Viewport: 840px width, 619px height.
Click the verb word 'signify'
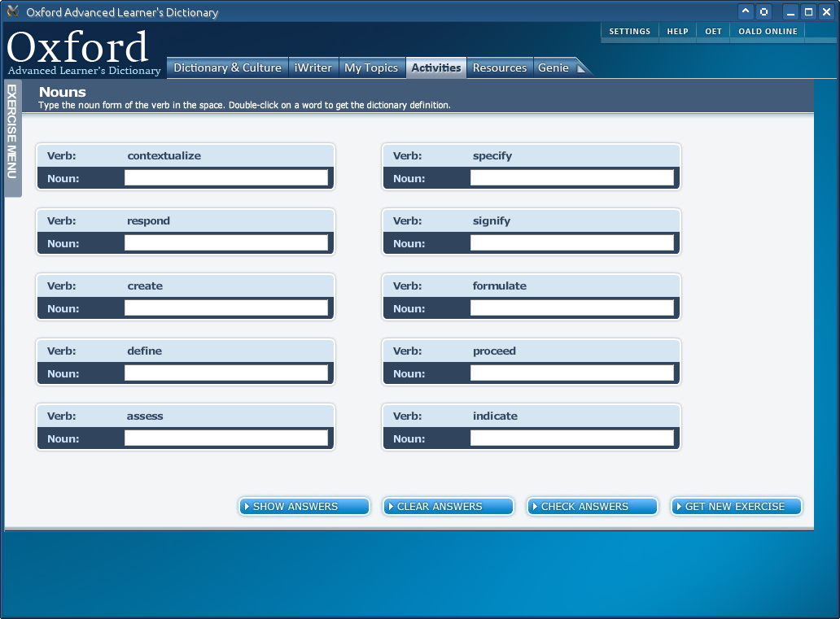coord(492,221)
